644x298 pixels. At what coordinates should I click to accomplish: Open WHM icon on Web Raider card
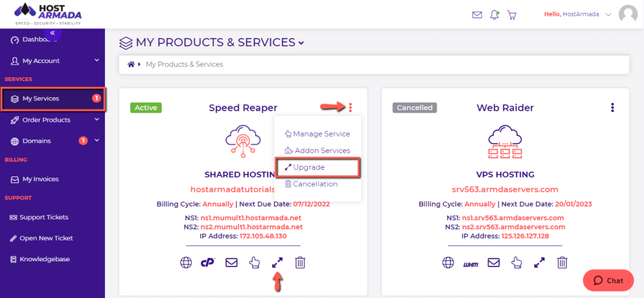pos(471,263)
